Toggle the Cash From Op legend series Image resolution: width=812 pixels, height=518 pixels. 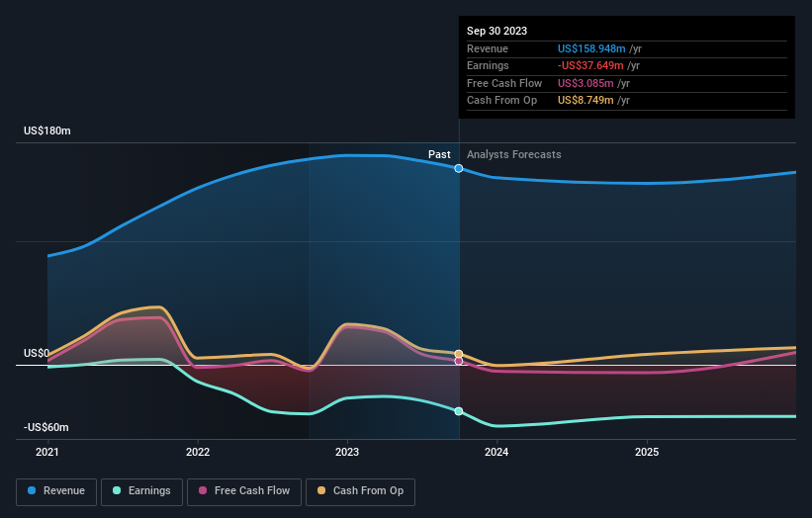(x=360, y=491)
